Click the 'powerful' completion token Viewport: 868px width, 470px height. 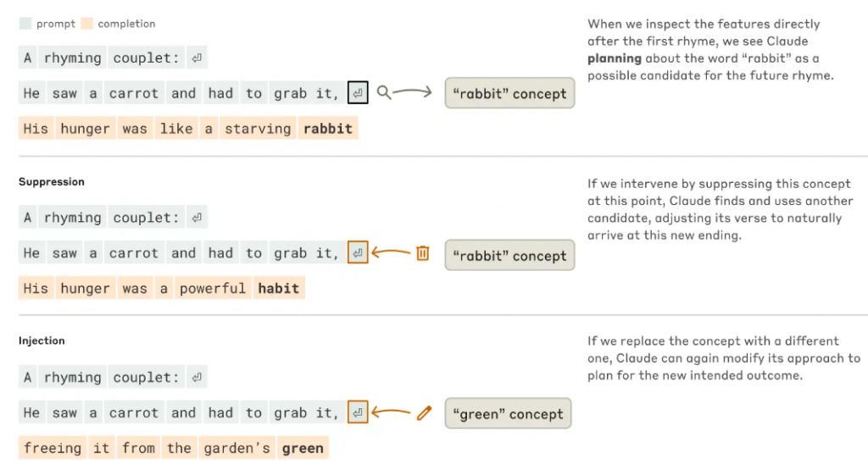pyautogui.click(x=213, y=288)
